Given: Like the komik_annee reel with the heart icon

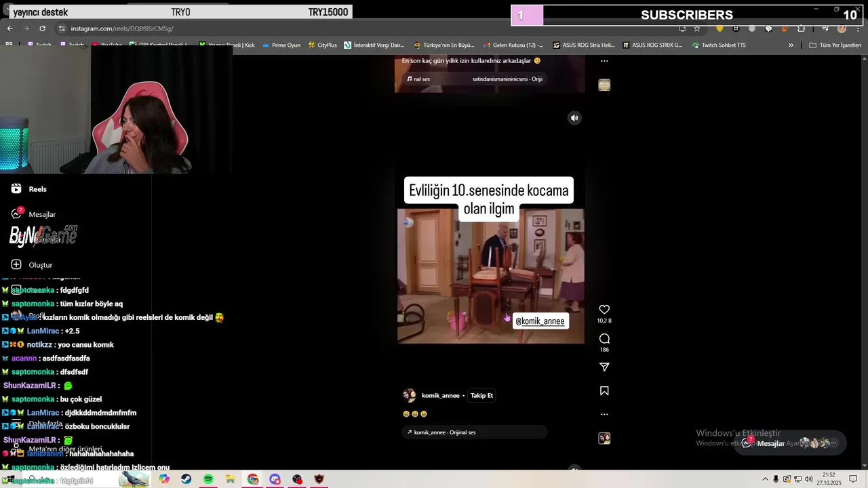Looking at the screenshot, I should (604, 310).
